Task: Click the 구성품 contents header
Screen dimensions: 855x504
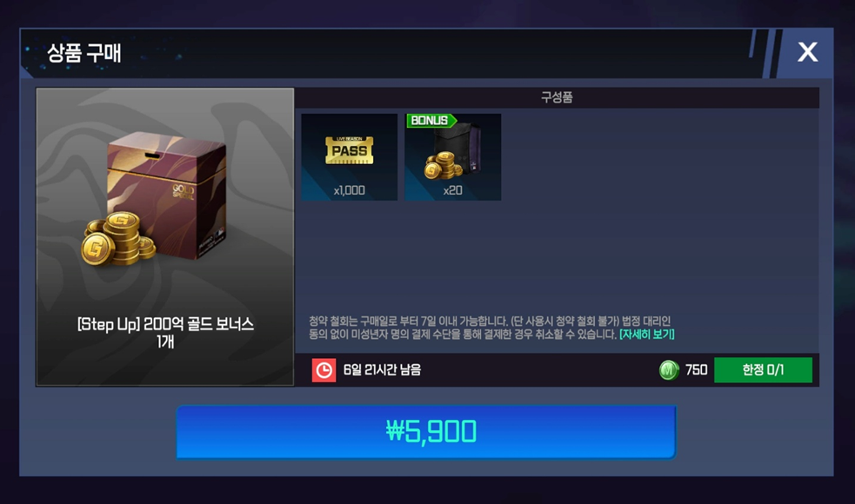Action: click(557, 97)
